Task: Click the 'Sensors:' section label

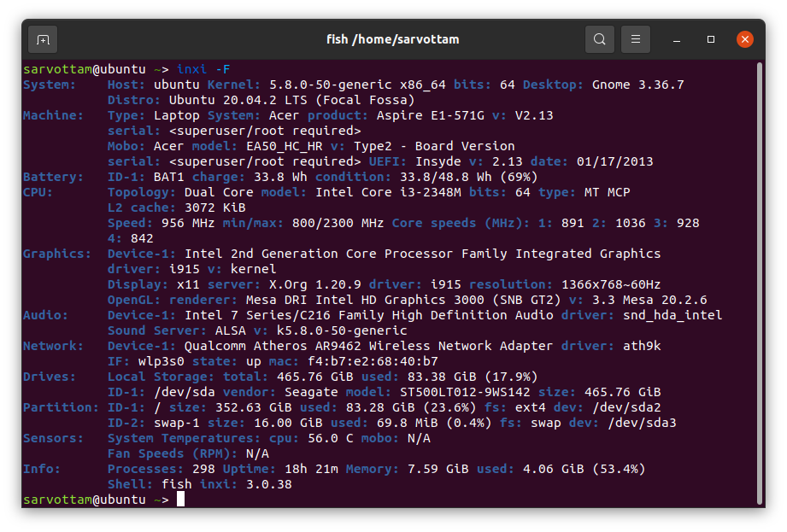Action: [53, 438]
